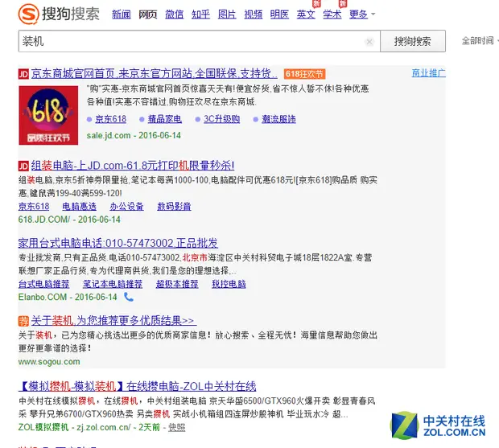The image size is (499, 448).
Task: Open the 超极本推荐 sublink
Action: tap(177, 284)
